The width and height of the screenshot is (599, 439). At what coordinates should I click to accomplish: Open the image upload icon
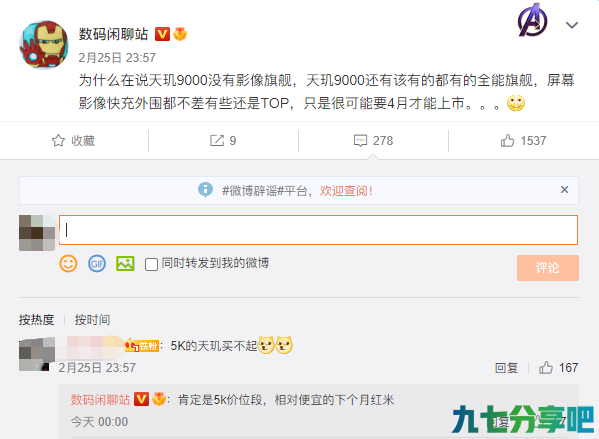[125, 264]
